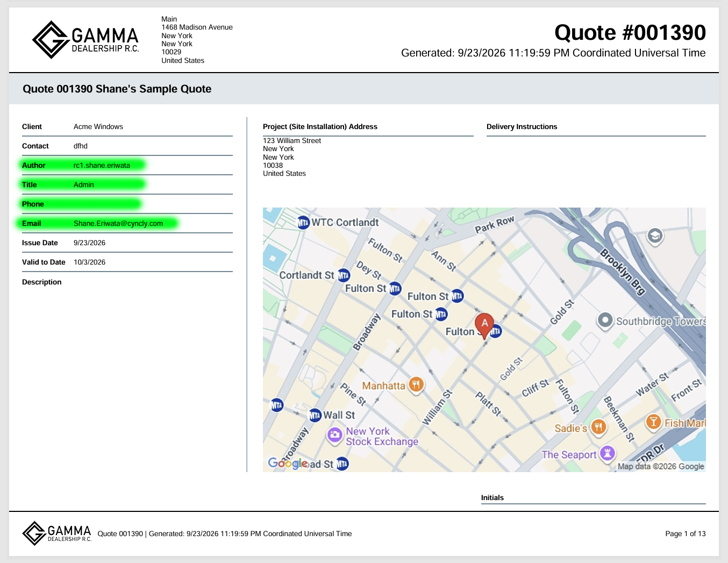Click the 'Pine St' street label
This screenshot has height=563, width=728.
tap(353, 394)
